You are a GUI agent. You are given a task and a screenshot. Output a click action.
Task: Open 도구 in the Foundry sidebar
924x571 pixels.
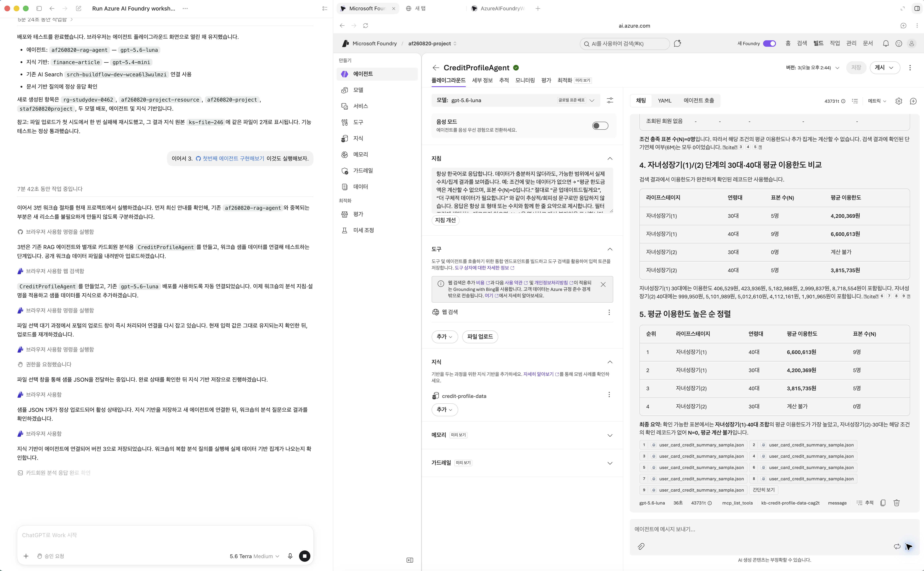pos(377,122)
